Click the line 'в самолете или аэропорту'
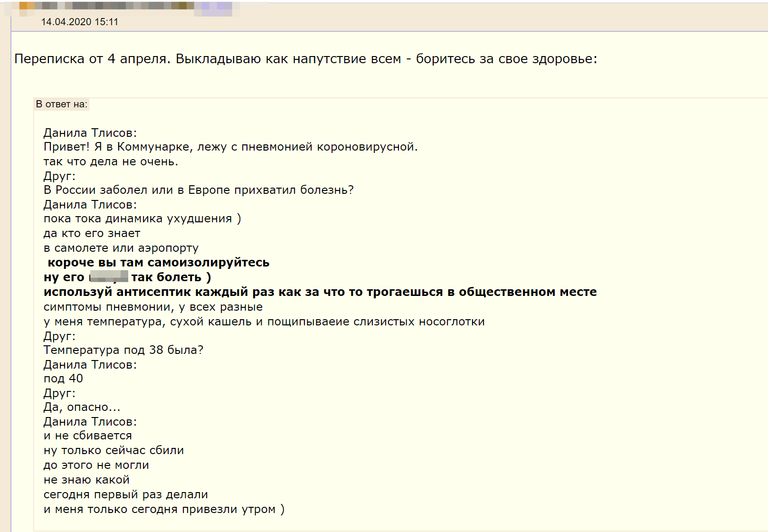 tap(121, 248)
